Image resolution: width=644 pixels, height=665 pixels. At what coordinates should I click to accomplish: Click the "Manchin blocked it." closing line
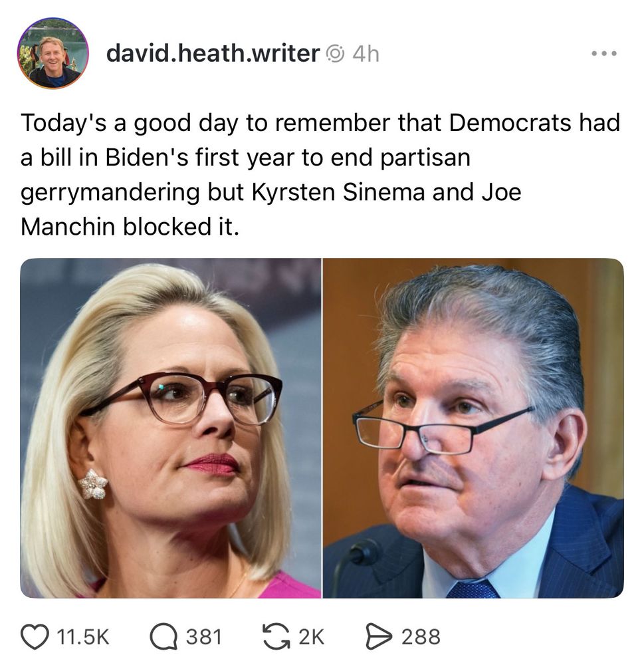pos(130,227)
